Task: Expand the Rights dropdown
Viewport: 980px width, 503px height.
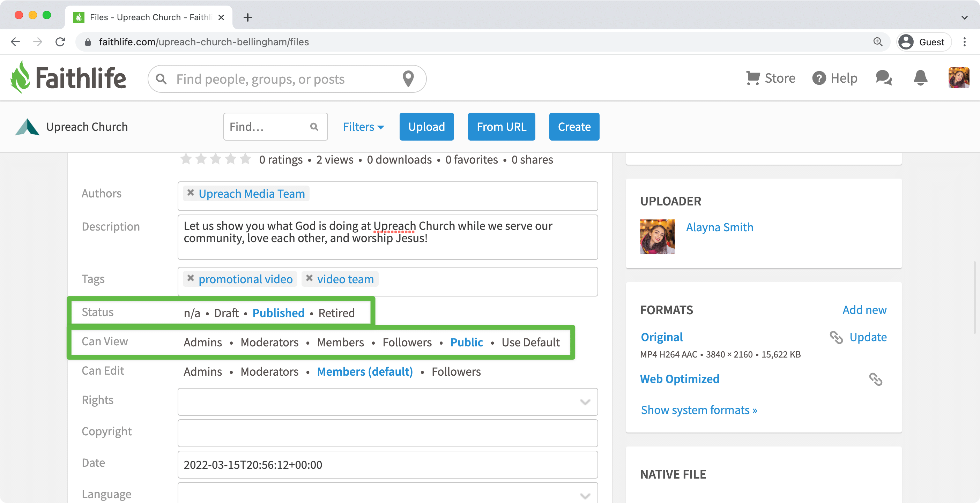Action: (585, 402)
